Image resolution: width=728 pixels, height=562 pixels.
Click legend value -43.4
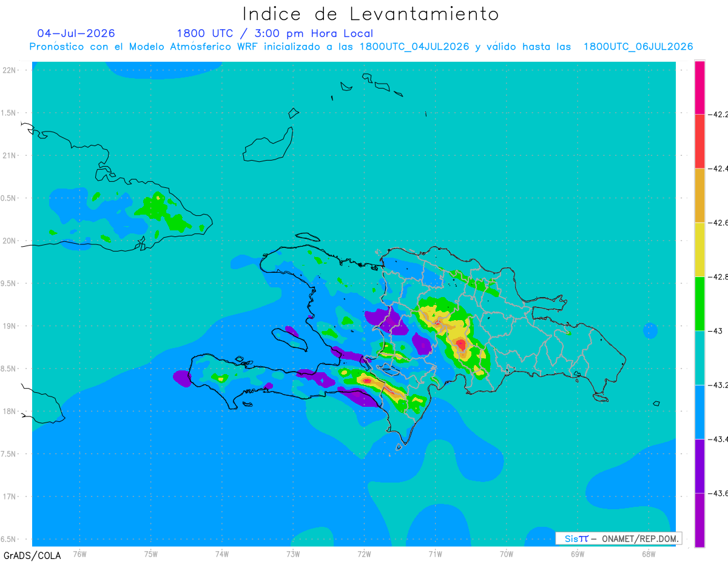718,439
